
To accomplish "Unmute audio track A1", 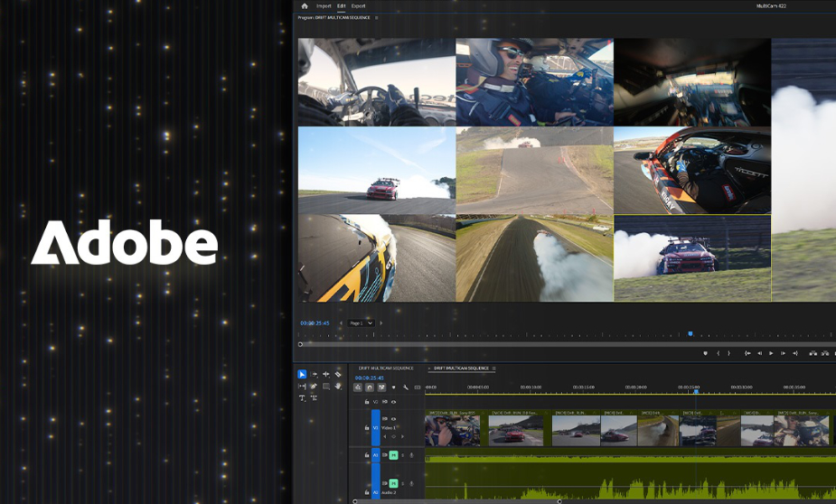I will point(393,455).
